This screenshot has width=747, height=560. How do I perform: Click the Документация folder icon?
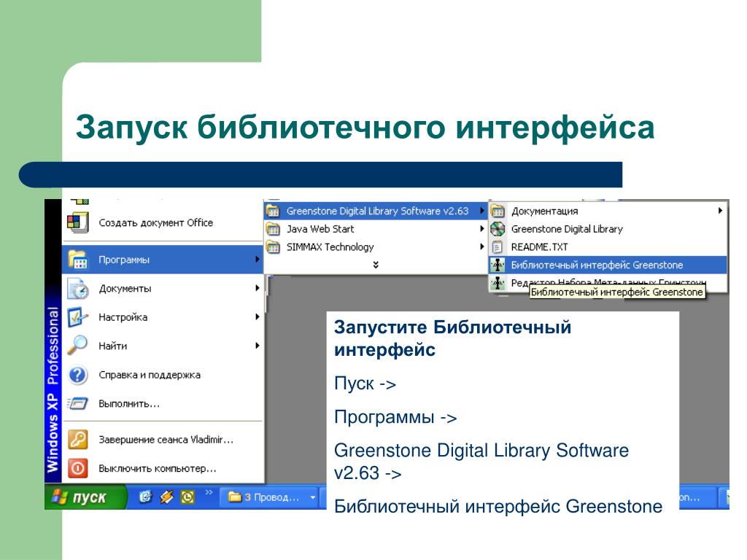click(x=498, y=211)
